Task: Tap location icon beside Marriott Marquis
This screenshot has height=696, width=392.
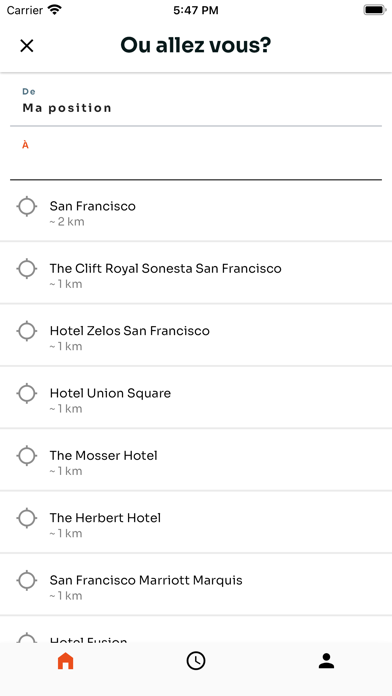Action: coord(27,581)
